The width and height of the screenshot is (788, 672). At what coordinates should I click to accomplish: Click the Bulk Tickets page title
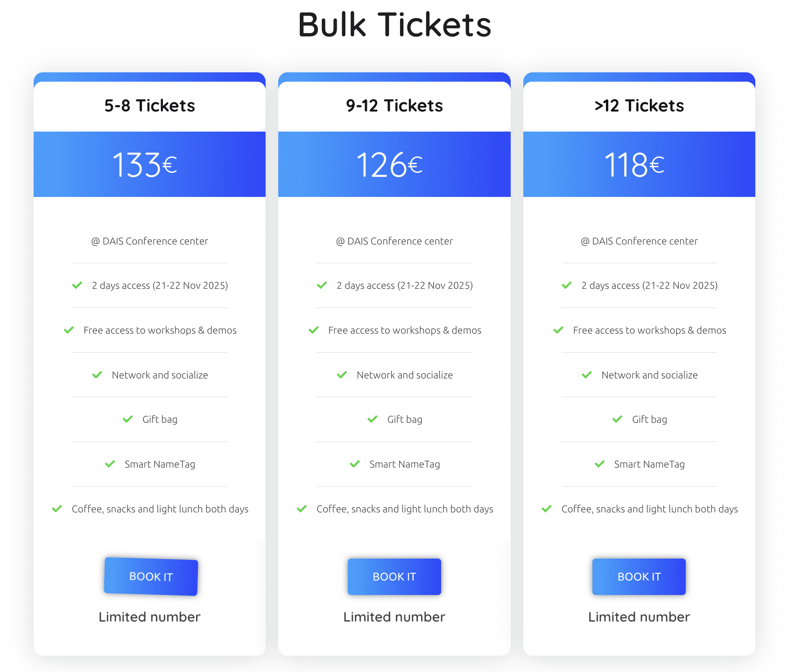tap(394, 25)
